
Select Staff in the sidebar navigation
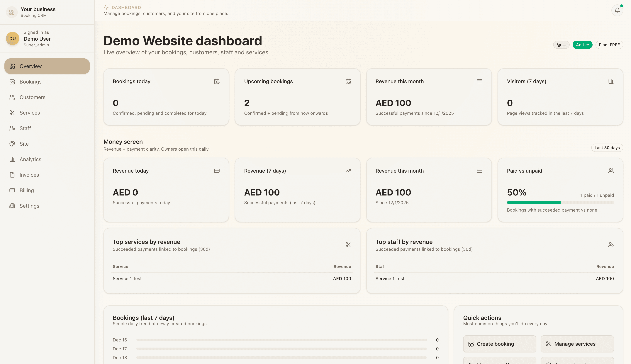[25, 128]
